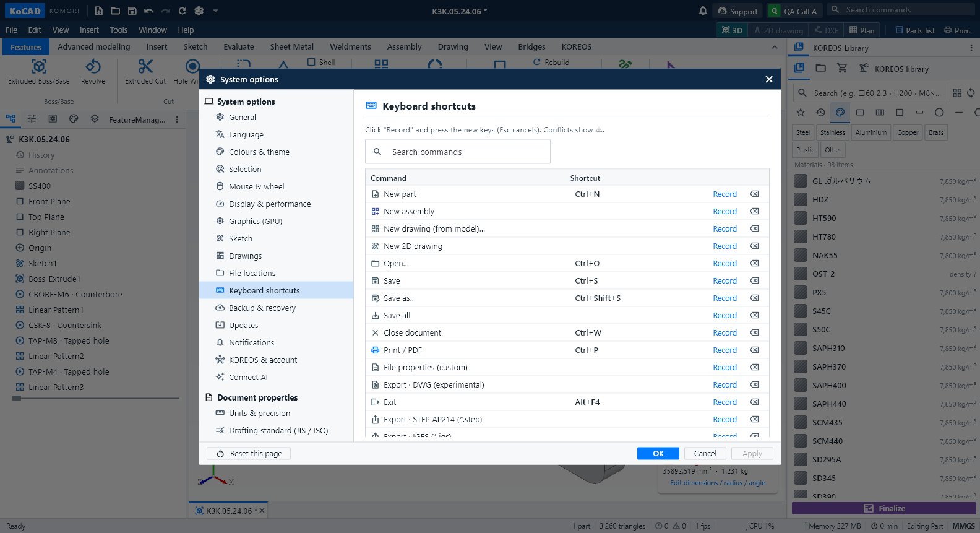
Task: Open the settings gear in title toolbar
Action: coord(199,11)
